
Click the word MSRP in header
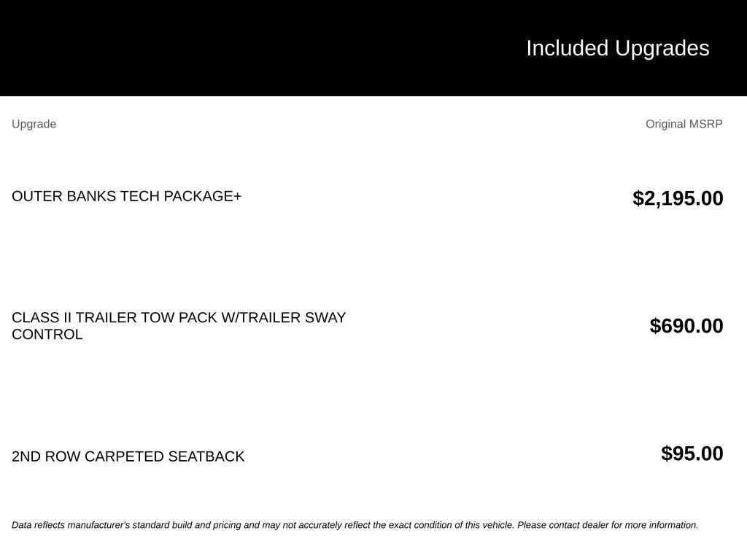(x=705, y=124)
